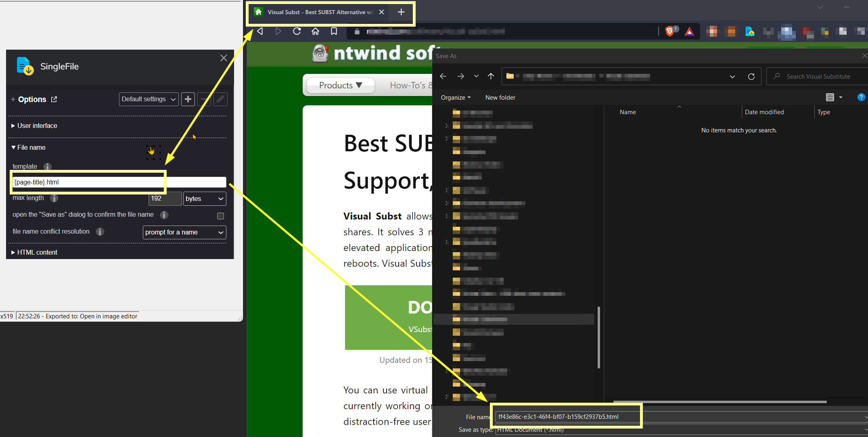Bookmark the page using the bookmark icon
Viewport: 868px width, 437px height.
pyautogui.click(x=334, y=31)
